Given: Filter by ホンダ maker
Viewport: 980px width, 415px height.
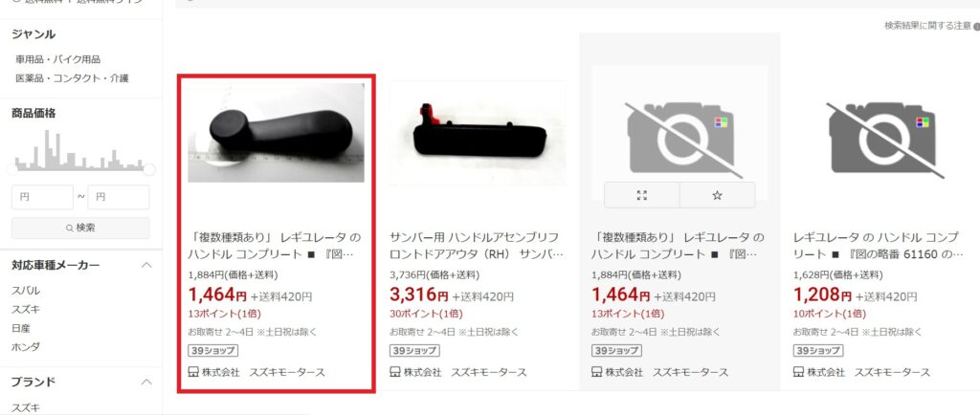Looking at the screenshot, I should tap(26, 346).
